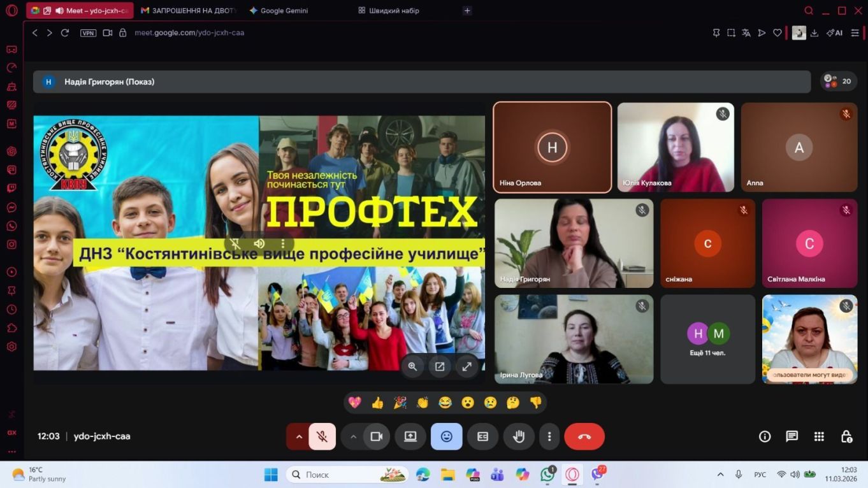Raise hand in the meeting
This screenshot has width=868, height=488.
tap(519, 436)
